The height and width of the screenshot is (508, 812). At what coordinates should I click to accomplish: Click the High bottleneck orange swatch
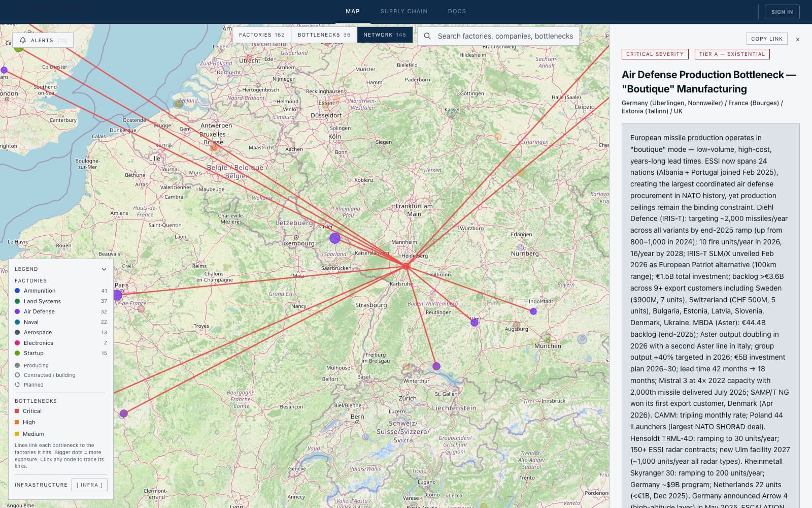[17, 422]
